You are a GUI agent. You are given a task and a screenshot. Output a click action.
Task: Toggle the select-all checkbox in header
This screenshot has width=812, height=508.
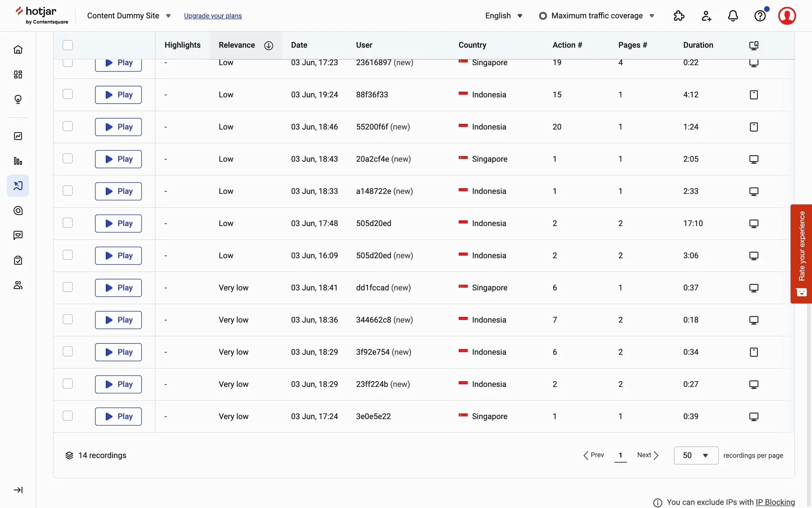tap(68, 45)
